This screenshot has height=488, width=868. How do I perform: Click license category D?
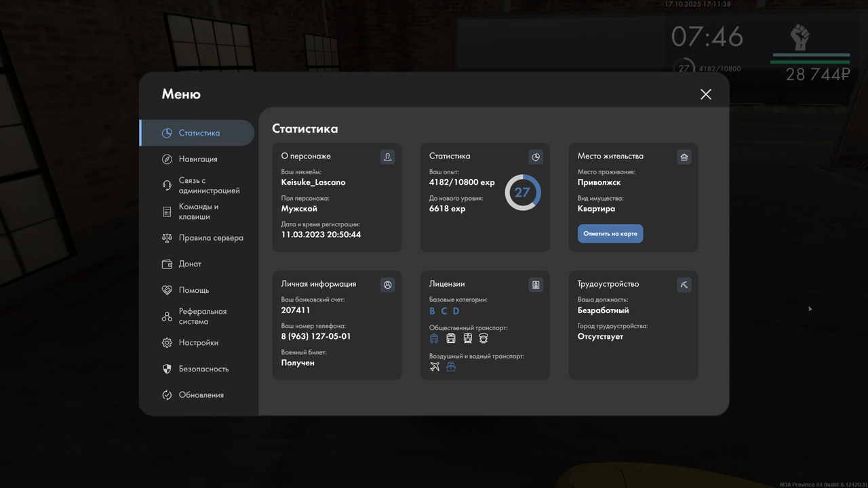(456, 311)
